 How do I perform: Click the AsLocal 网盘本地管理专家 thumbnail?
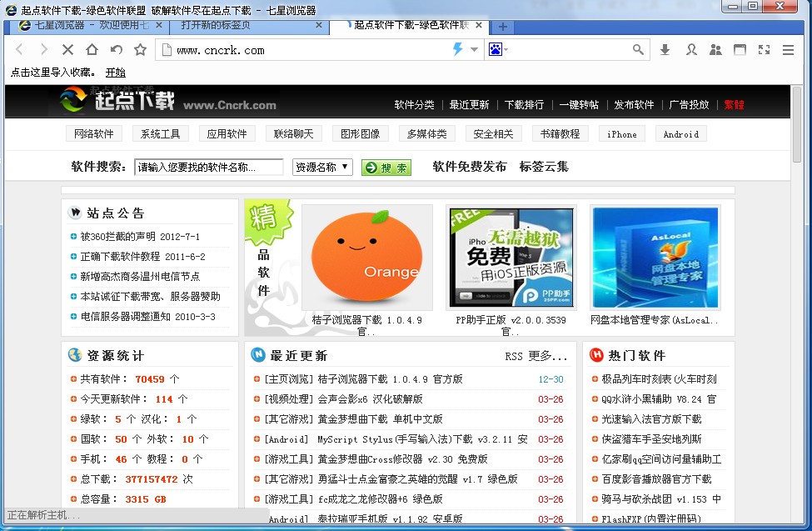pyautogui.click(x=655, y=258)
